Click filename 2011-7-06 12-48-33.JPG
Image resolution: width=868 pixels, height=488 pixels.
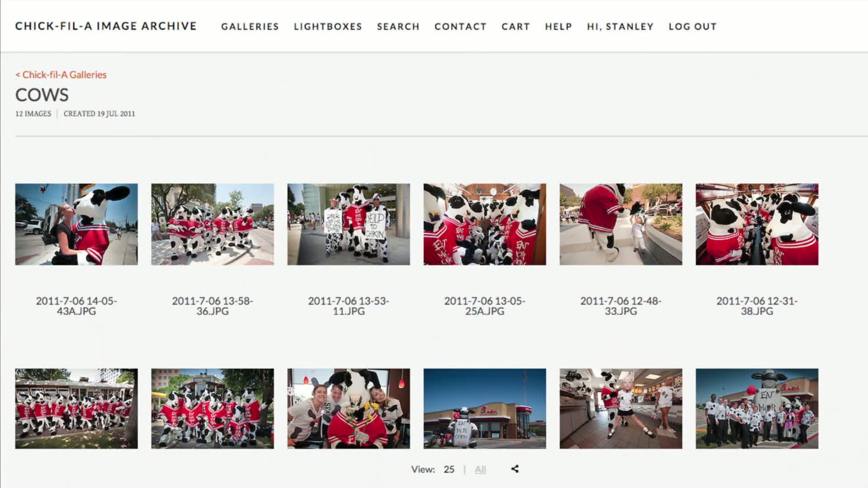pyautogui.click(x=621, y=306)
